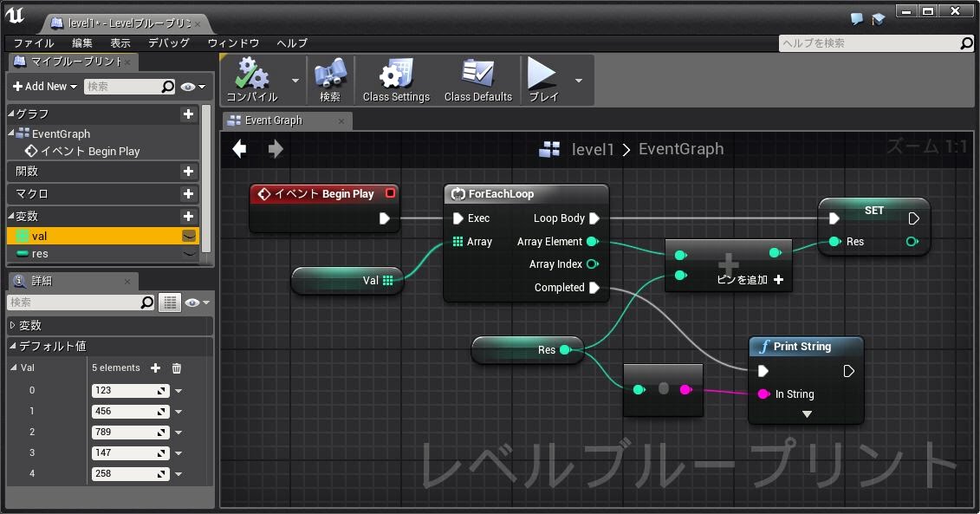Open Class Settings from the toolbar

pyautogui.click(x=396, y=78)
